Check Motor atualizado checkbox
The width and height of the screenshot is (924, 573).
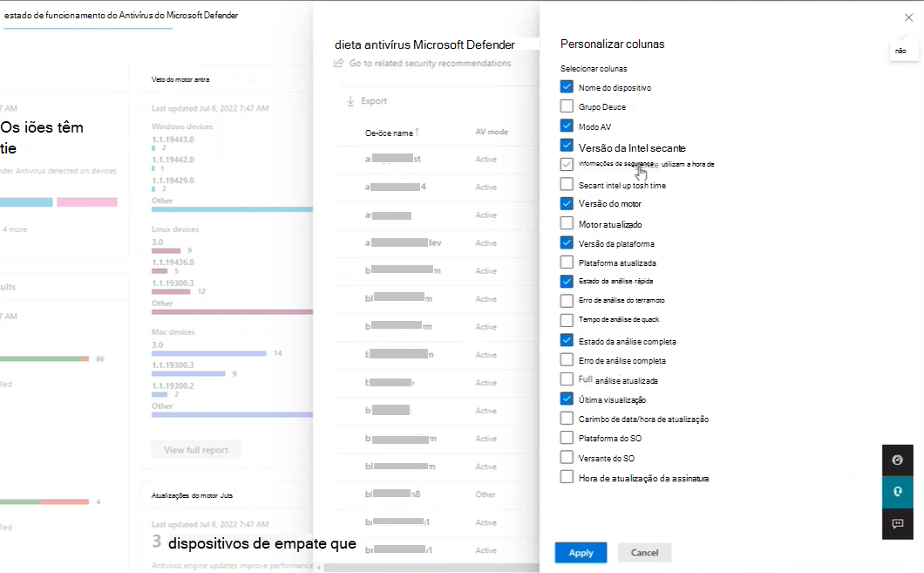click(x=567, y=223)
